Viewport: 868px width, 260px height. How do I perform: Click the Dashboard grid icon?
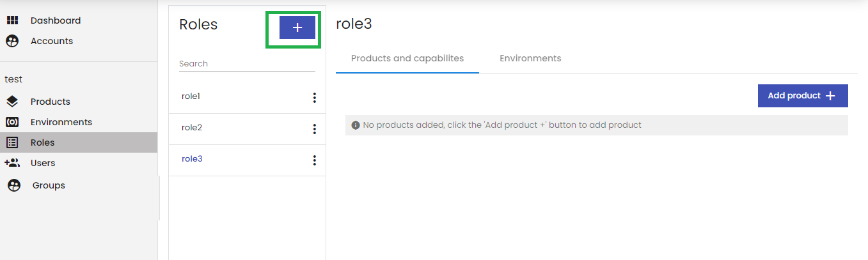12,20
